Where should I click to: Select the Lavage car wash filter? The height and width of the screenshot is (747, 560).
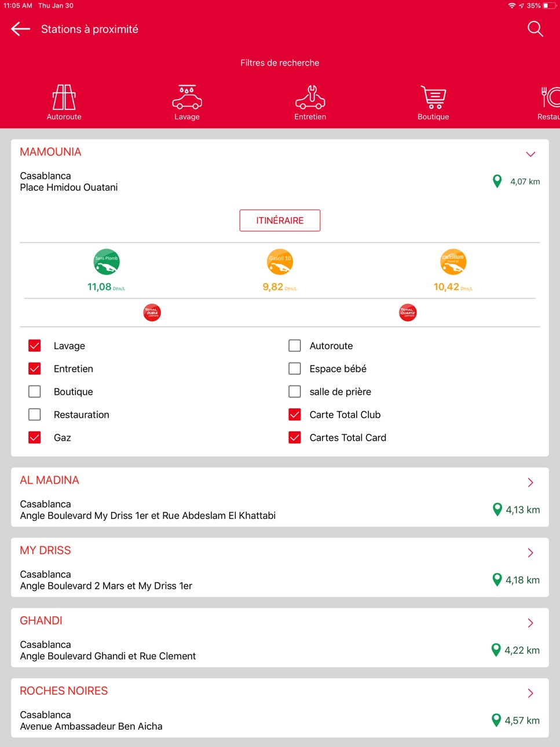click(x=187, y=97)
